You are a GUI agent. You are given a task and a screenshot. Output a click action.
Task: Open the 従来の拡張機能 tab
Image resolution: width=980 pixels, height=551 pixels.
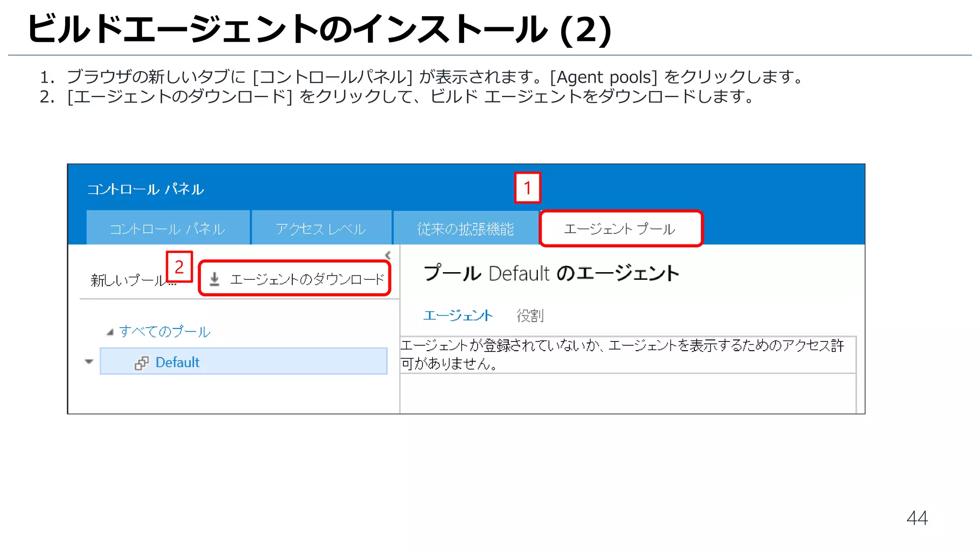click(466, 228)
